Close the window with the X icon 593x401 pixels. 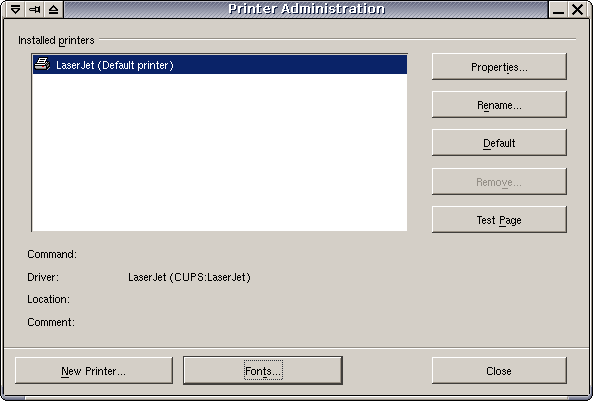[577, 9]
